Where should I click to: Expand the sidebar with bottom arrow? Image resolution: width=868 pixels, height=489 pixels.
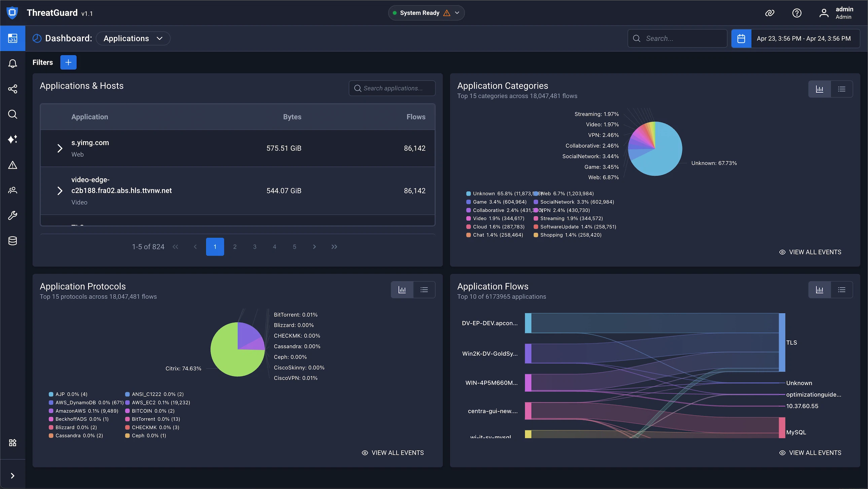point(12,476)
